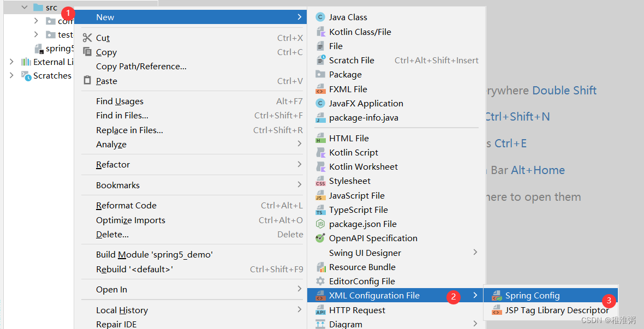Click the package.json File icon

click(x=320, y=224)
